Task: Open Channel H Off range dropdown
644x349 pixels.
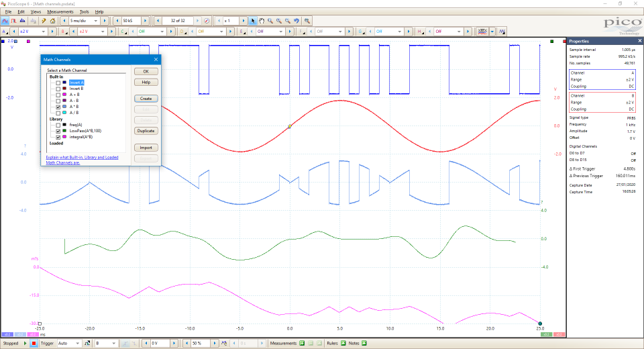Action: tap(459, 32)
